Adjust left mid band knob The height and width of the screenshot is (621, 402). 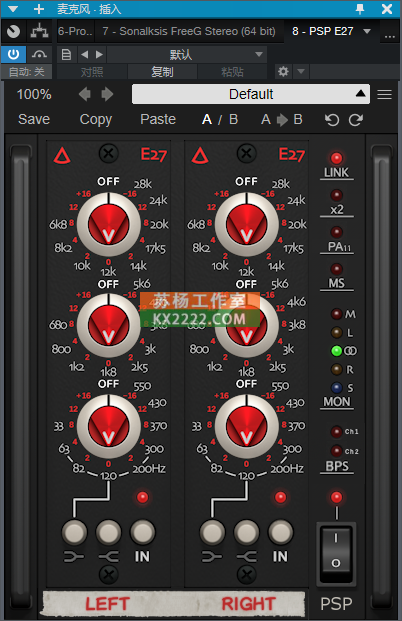[109, 325]
